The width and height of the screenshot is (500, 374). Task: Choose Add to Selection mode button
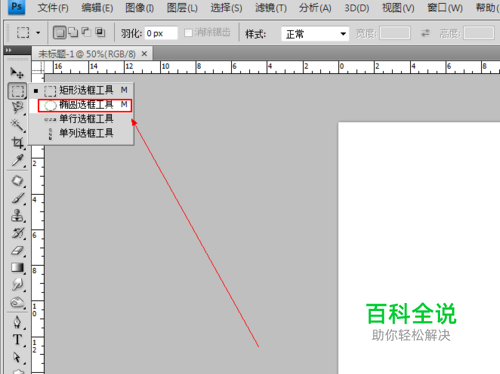click(x=73, y=32)
